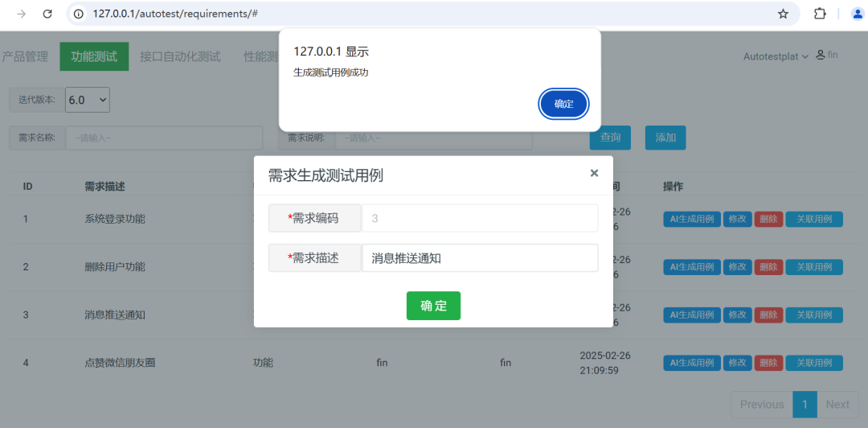
Task: Click the 添加 button
Action: pyautogui.click(x=665, y=138)
